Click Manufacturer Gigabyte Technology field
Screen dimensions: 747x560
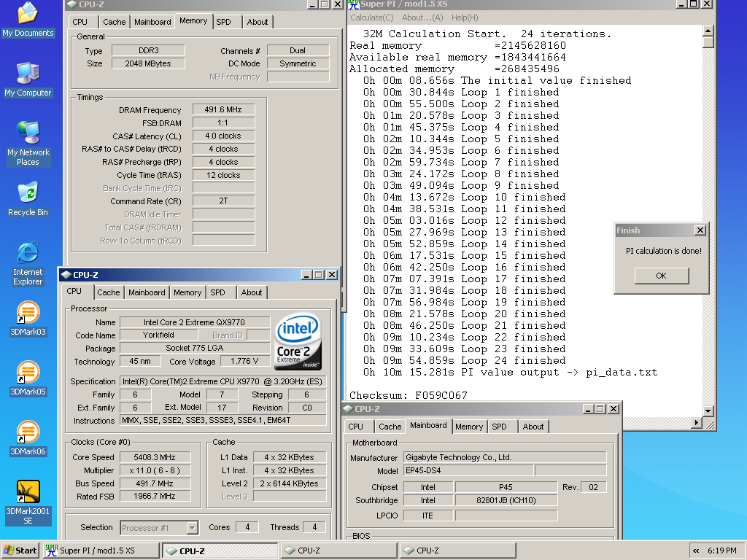(x=505, y=458)
